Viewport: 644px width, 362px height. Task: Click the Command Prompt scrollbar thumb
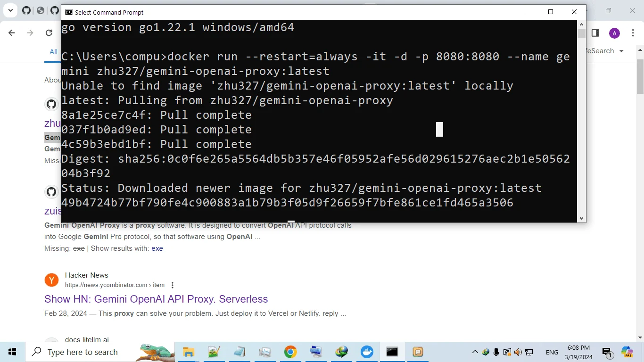581,33
